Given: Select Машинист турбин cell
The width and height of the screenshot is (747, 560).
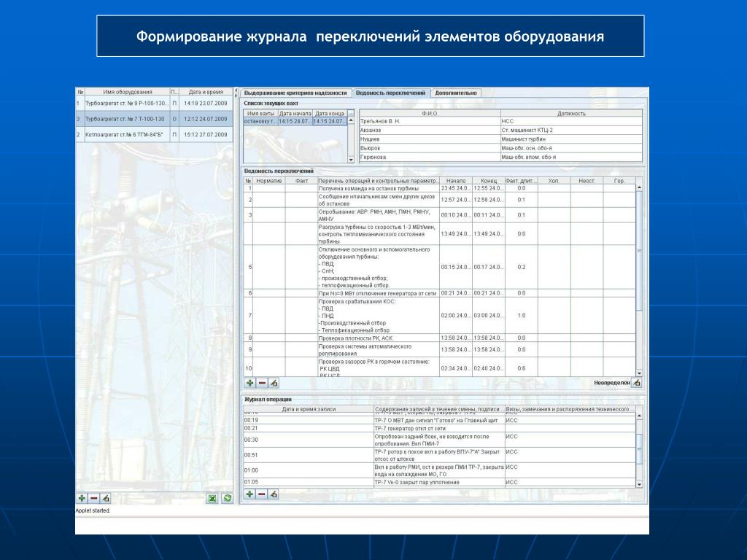Looking at the screenshot, I should [x=571, y=139].
